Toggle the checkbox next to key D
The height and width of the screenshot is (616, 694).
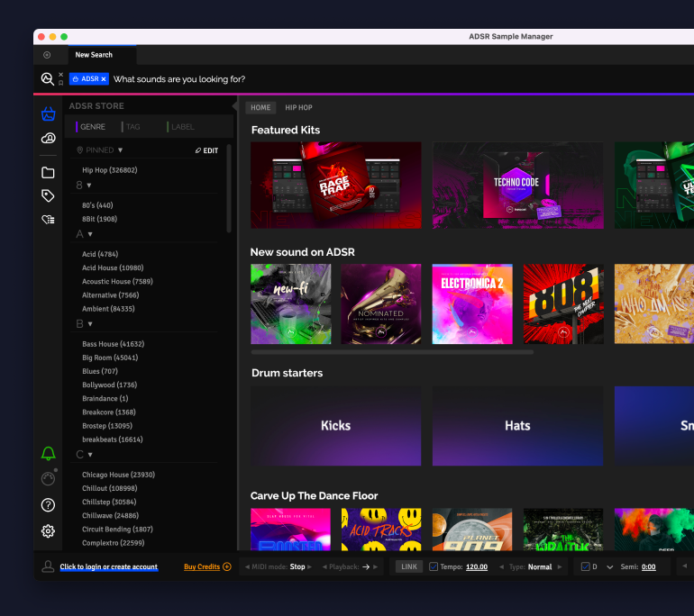[585, 566]
